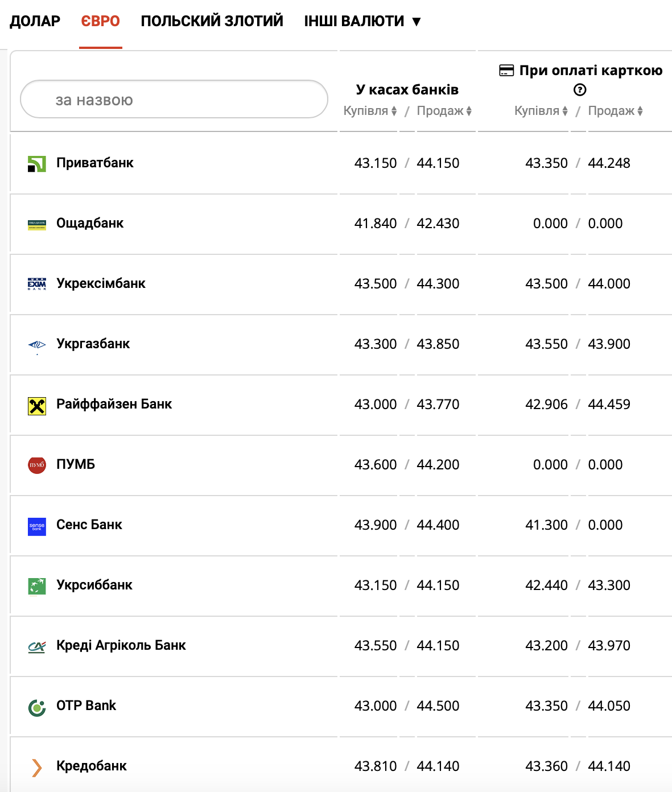Click the OTP Bank green logo
Screen dimensions: 672x792
(37, 708)
